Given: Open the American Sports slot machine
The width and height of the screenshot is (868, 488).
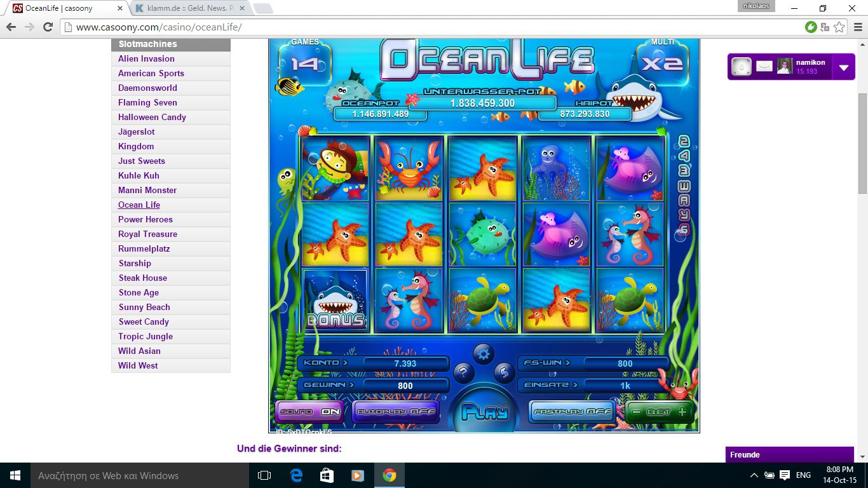Looking at the screenshot, I should coord(171,73).
